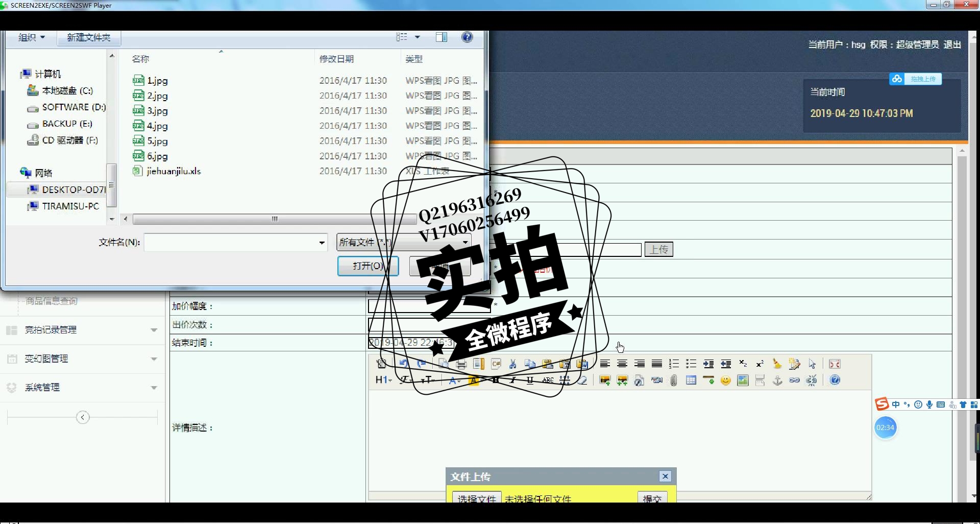Click the horizontal scrollbar in file list
The width and height of the screenshot is (980, 524).
[x=275, y=219]
